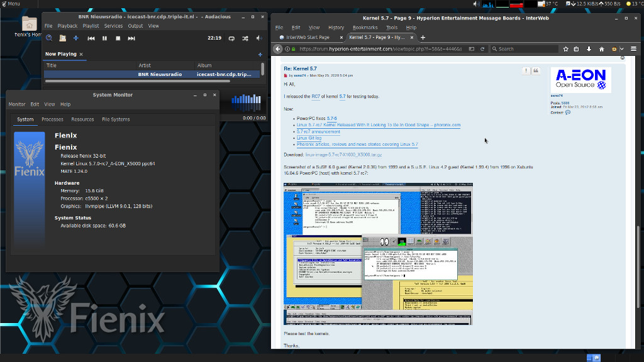Switch to Resources tab in System Monitor

pyautogui.click(x=82, y=119)
